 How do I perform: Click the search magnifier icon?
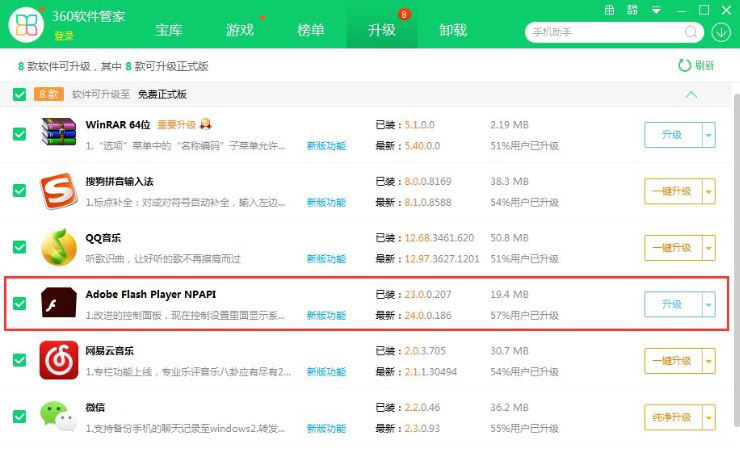click(691, 32)
